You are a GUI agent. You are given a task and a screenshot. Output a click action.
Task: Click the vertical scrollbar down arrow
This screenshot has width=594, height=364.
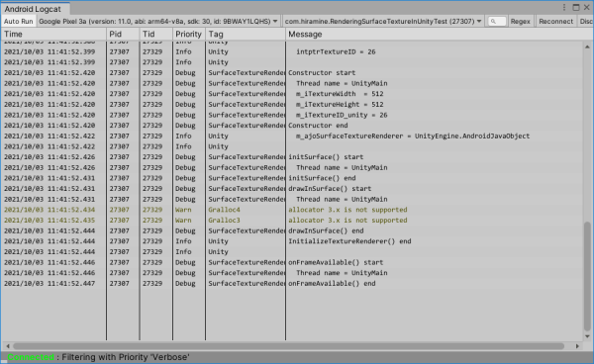coord(587,336)
